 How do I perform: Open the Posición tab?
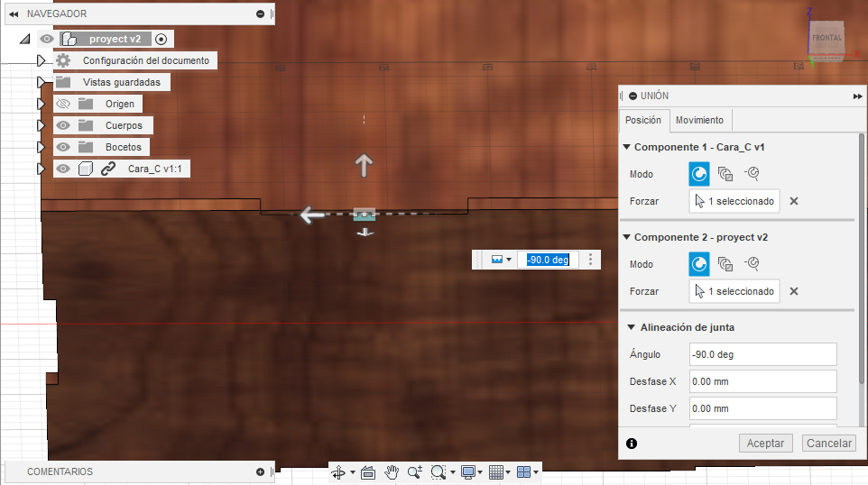pyautogui.click(x=643, y=120)
